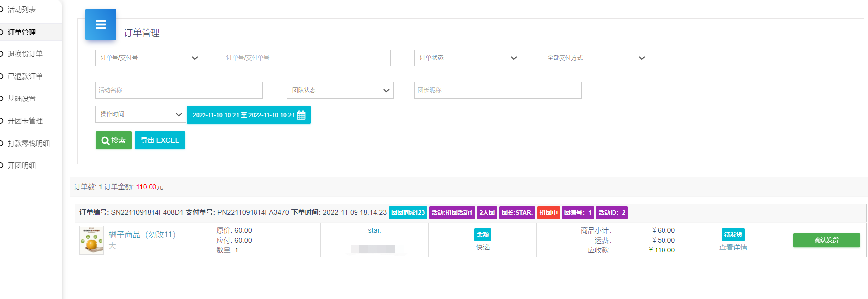
Task: Go to 已退款订单 sidebar item
Action: click(x=25, y=76)
